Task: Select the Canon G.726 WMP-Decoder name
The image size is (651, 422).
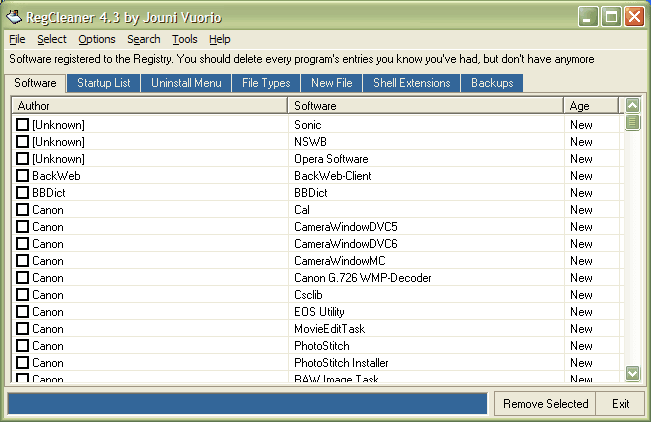Action: [x=362, y=278]
